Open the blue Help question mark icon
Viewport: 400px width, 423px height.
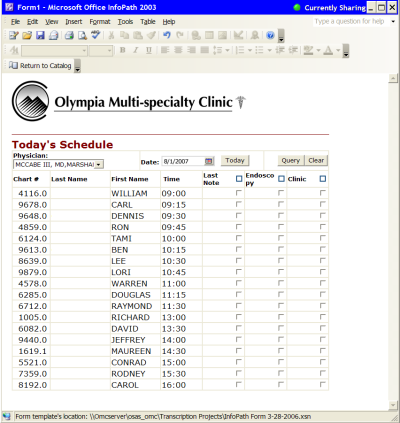tap(270, 35)
